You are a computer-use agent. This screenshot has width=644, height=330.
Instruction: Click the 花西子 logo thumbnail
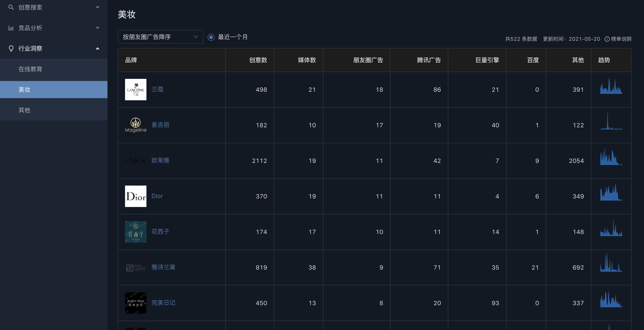pos(136,232)
